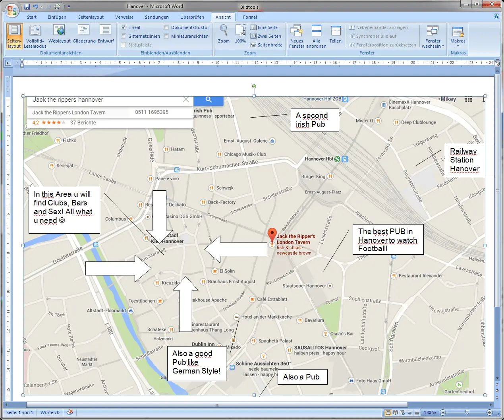Click the tab selector at ruler corner
Viewport: 504px width, 420px height.
[x=8, y=63]
